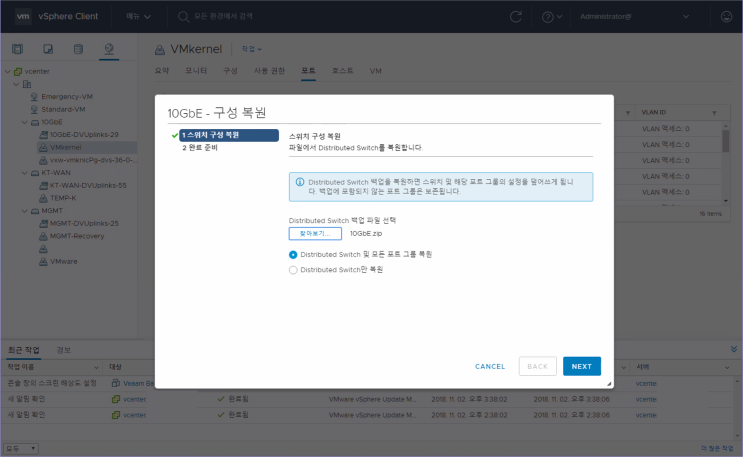Open Networking inventory view icon
This screenshot has width=743, height=457.
coord(109,49)
